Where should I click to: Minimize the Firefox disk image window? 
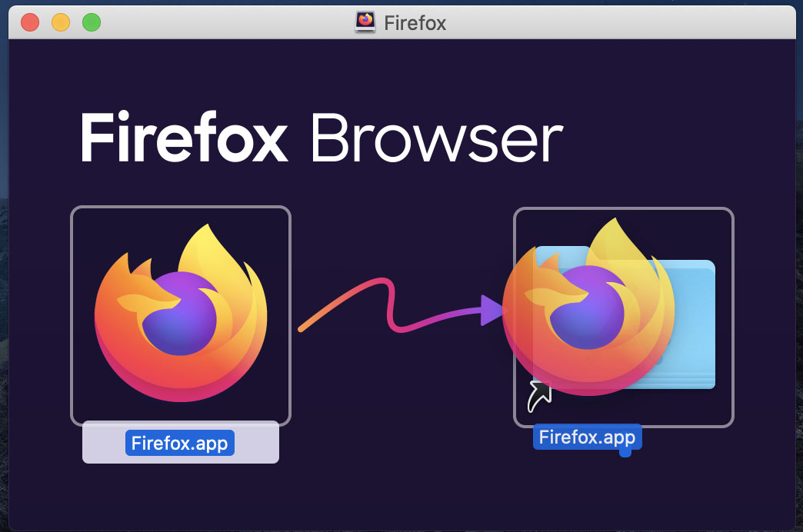[x=61, y=22]
